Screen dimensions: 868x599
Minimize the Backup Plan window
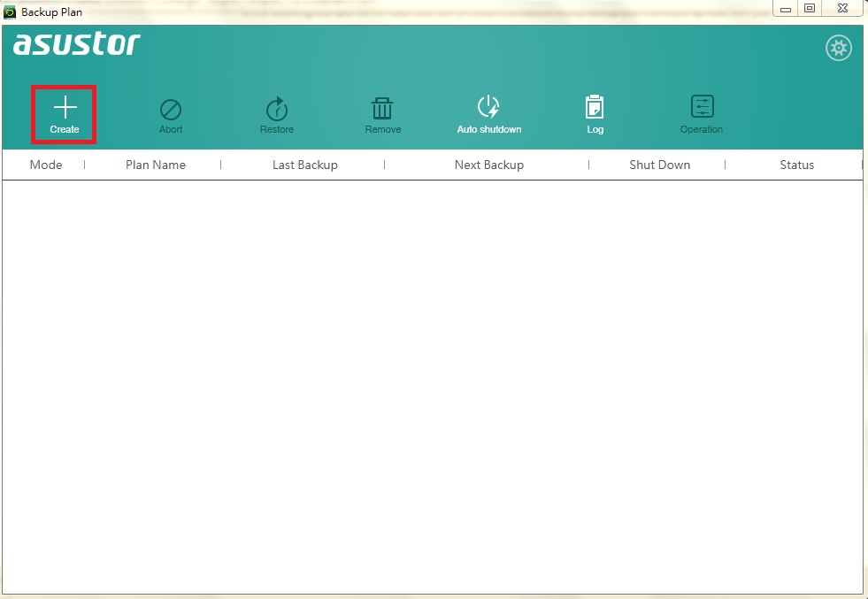(x=785, y=8)
